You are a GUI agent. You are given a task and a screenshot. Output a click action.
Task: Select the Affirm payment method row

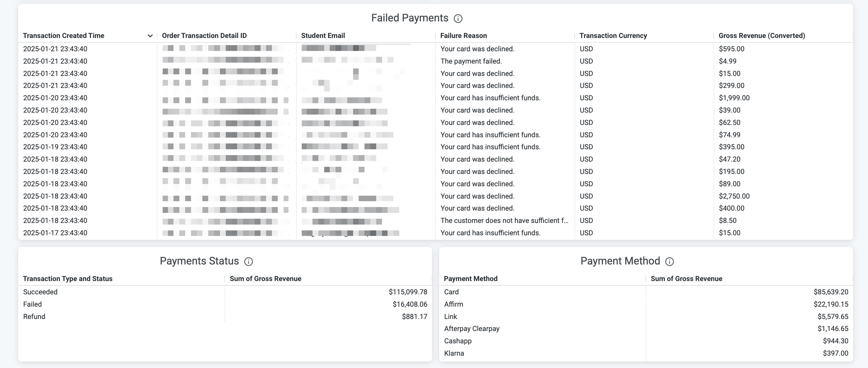click(x=646, y=304)
